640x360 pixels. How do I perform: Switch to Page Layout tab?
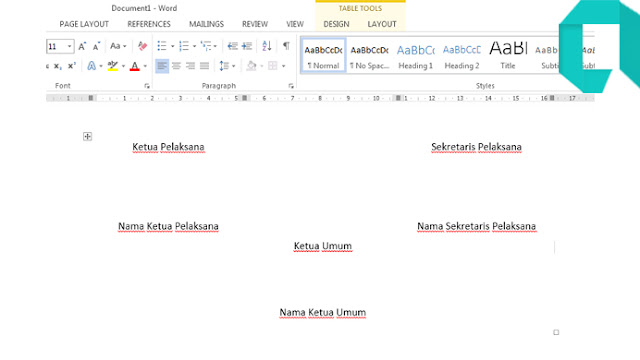(84, 24)
